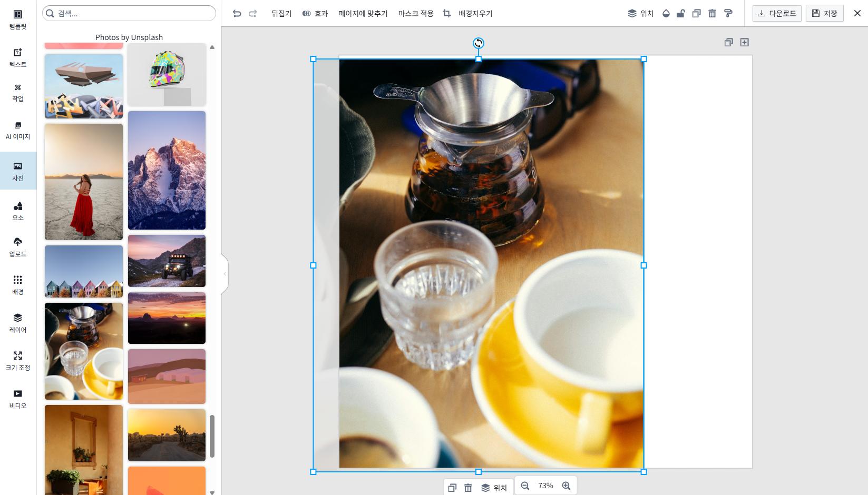This screenshot has width=868, height=495.
Task: Collapse the photo panel with the chevron
Action: coord(224,273)
